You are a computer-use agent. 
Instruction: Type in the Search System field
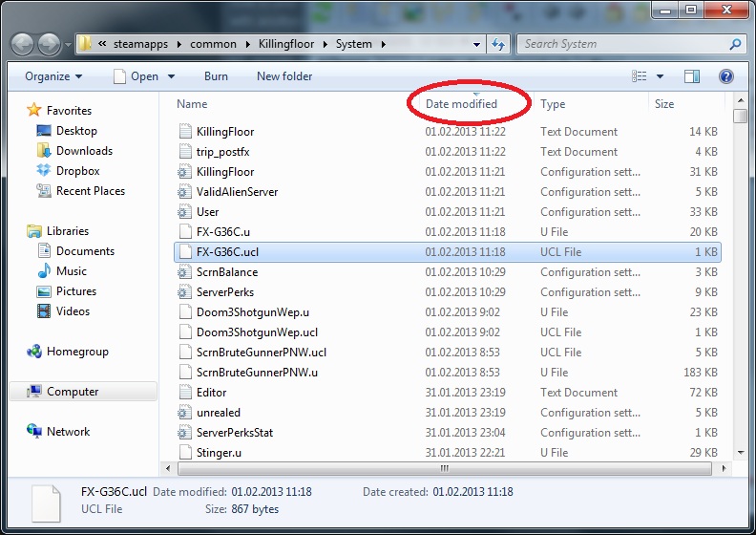pos(620,44)
